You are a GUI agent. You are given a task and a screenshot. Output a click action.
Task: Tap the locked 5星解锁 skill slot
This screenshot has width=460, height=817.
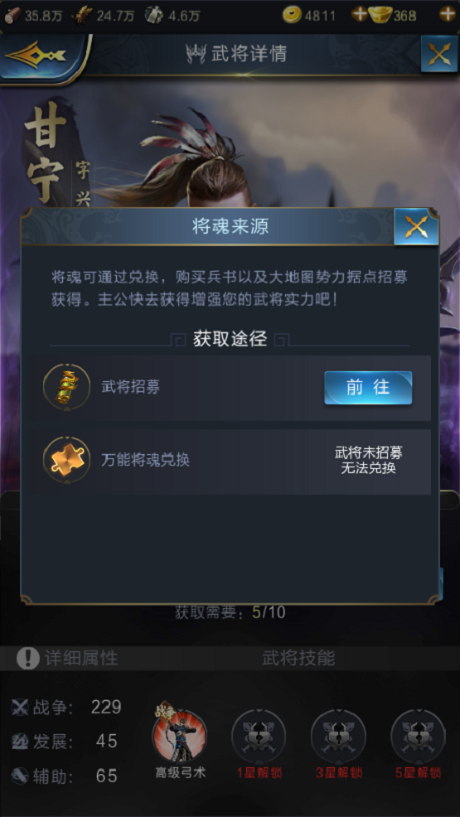(x=418, y=737)
